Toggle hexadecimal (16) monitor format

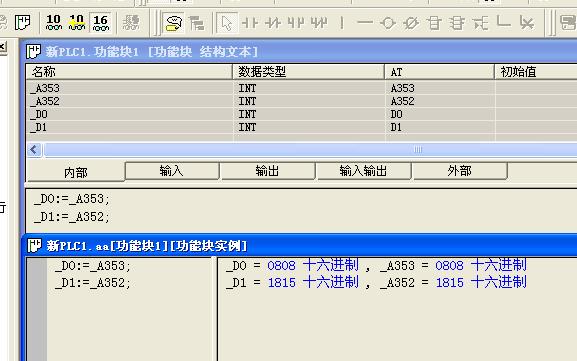(100, 23)
